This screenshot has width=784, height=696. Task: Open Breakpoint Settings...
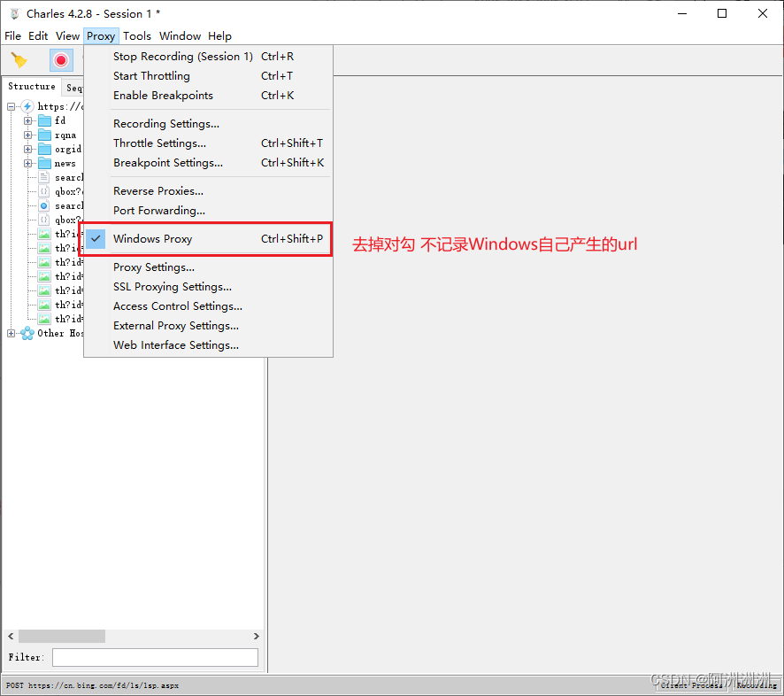coord(209,163)
